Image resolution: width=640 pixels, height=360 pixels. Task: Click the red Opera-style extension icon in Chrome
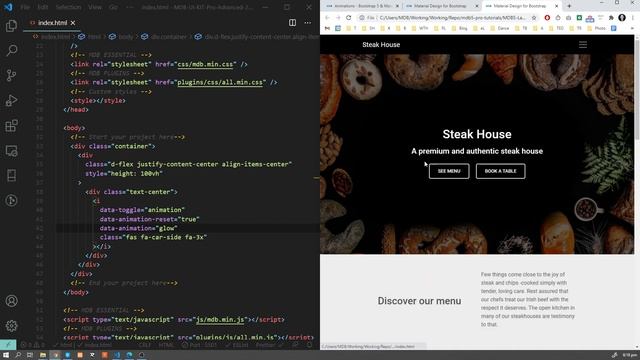pyautogui.click(x=547, y=18)
